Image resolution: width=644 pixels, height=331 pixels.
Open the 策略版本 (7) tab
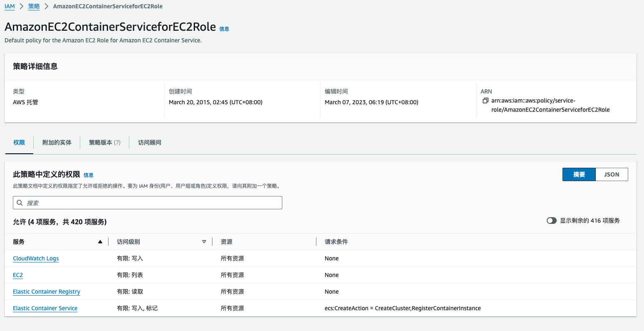pos(104,142)
